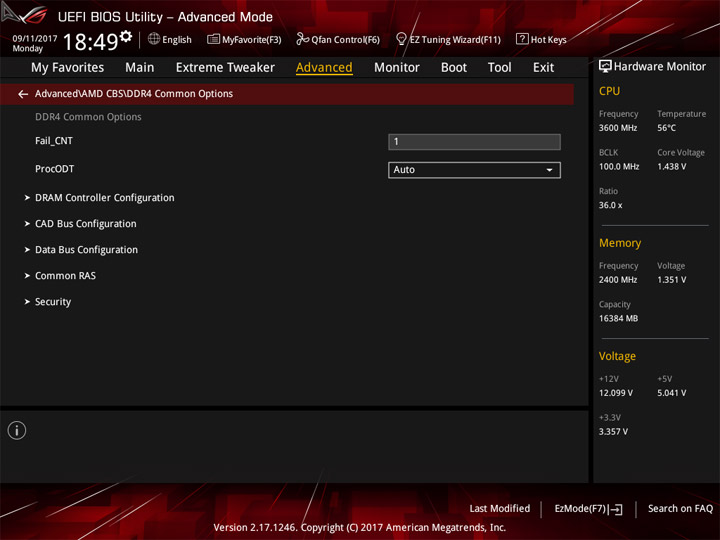Image resolution: width=720 pixels, height=540 pixels.
Task: Click the clock settings gear icon
Action: [126, 36]
